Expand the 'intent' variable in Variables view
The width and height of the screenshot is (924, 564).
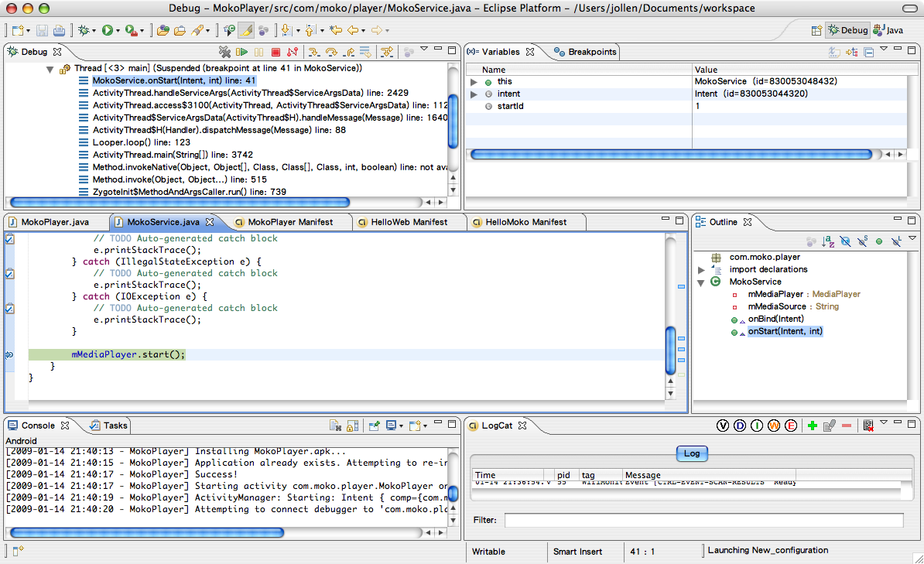pos(474,94)
